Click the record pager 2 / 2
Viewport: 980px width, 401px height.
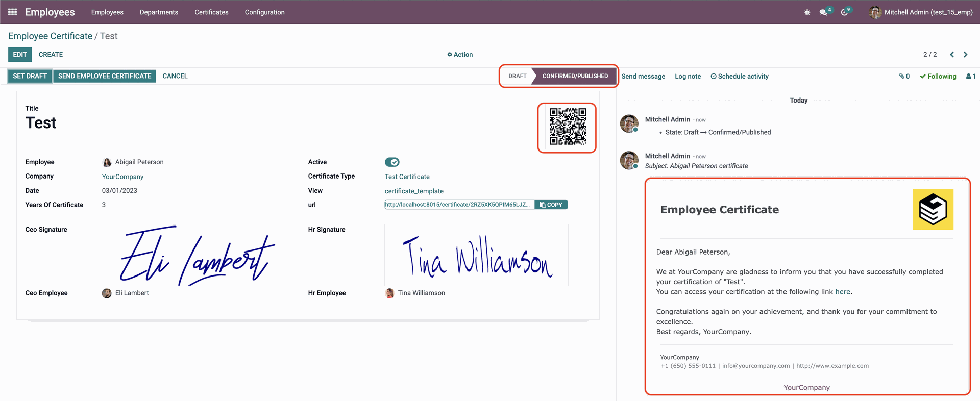pos(930,55)
